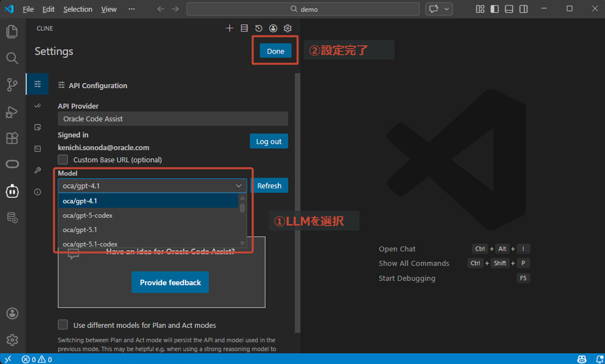This screenshot has width=605, height=364.
Task: Check Use different models for Plan and Act
Action: (x=63, y=325)
